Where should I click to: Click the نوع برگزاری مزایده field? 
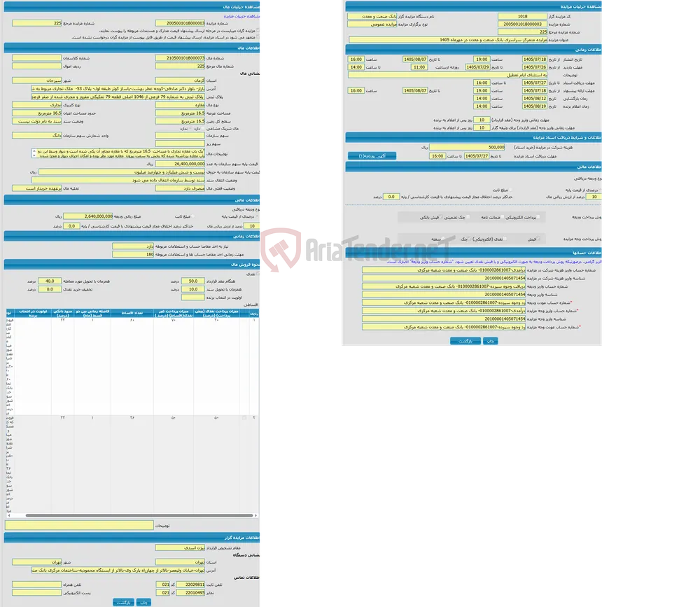pos(372,24)
